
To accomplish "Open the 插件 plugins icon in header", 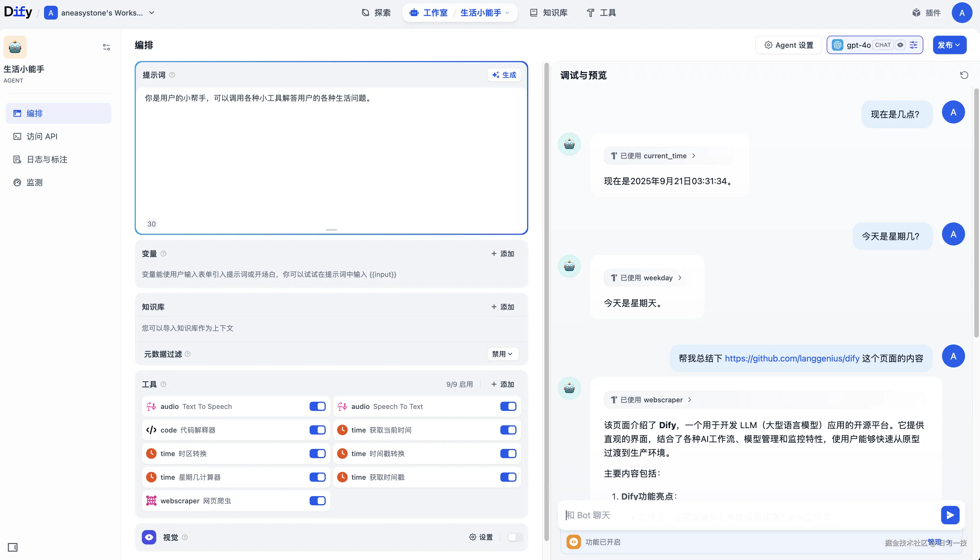I will coord(917,13).
